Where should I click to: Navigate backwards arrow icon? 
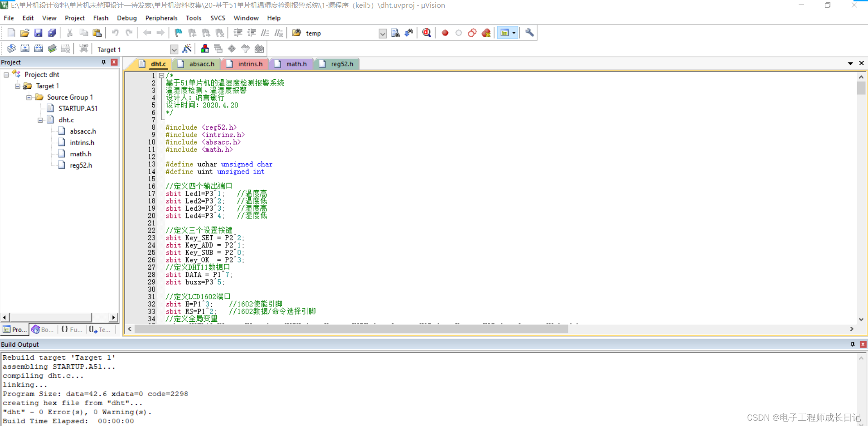click(147, 33)
